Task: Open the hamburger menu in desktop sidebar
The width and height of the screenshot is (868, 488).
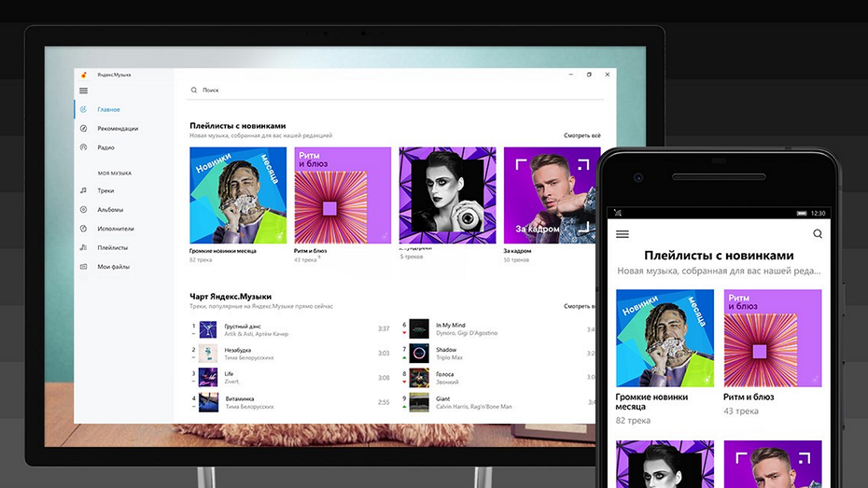Action: (84, 91)
